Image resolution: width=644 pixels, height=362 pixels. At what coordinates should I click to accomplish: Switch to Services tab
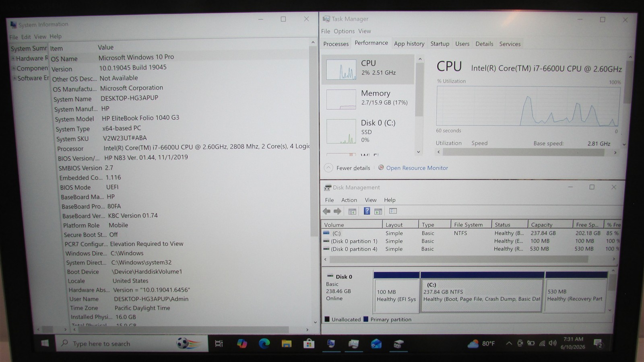[x=510, y=44]
